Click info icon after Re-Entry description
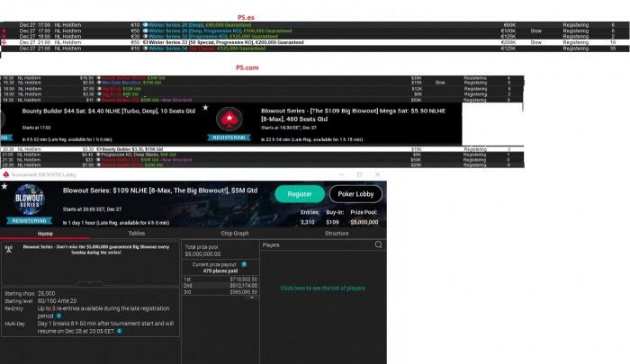Viewport: 630px width, 364px height. [x=59, y=315]
